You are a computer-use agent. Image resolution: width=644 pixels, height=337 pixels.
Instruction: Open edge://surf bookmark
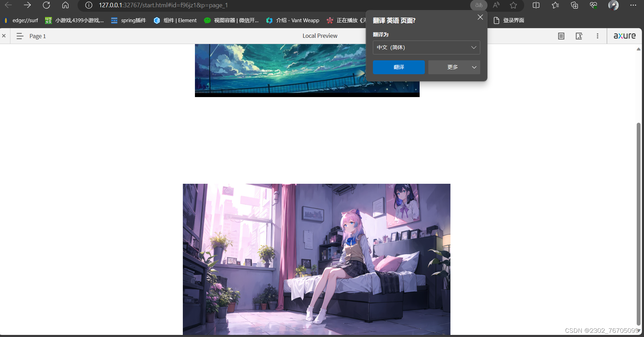pyautogui.click(x=21, y=20)
